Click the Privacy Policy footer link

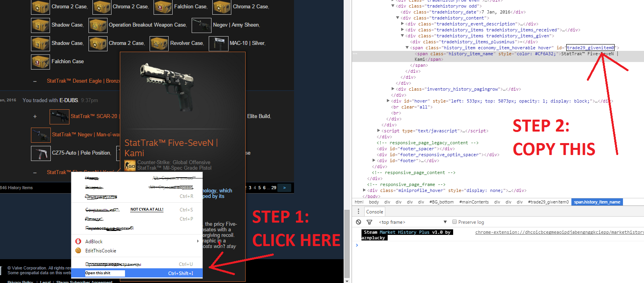click(20, 281)
